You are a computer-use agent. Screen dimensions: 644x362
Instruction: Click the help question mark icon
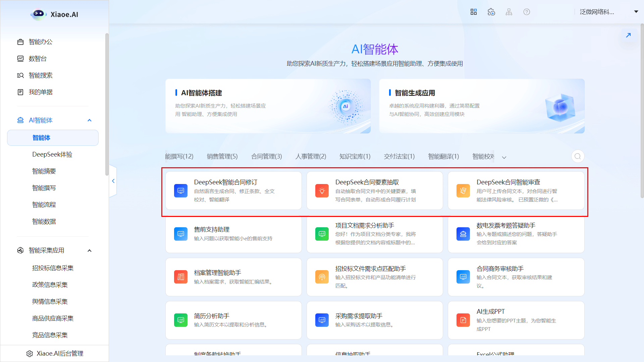click(x=526, y=12)
